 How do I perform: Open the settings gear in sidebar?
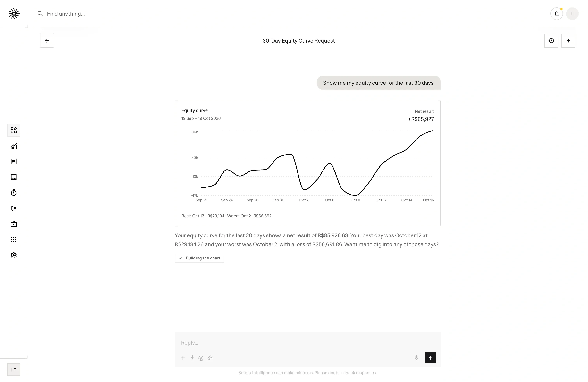[14, 255]
